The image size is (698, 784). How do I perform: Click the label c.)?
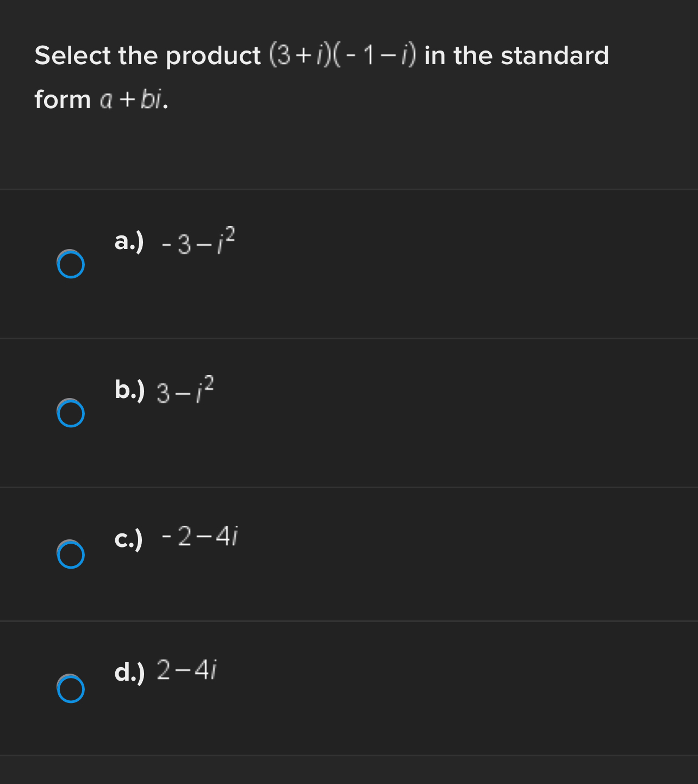pos(128,539)
